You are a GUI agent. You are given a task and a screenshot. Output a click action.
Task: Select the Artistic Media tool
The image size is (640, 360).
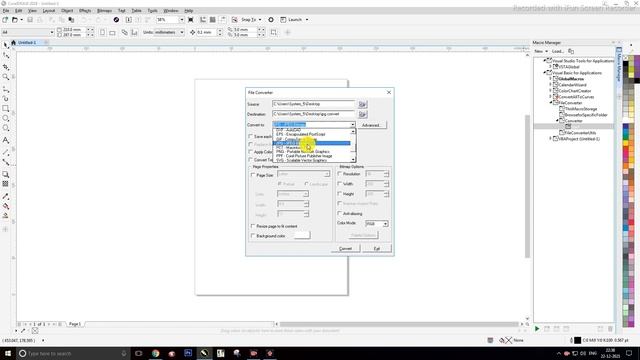click(6, 98)
